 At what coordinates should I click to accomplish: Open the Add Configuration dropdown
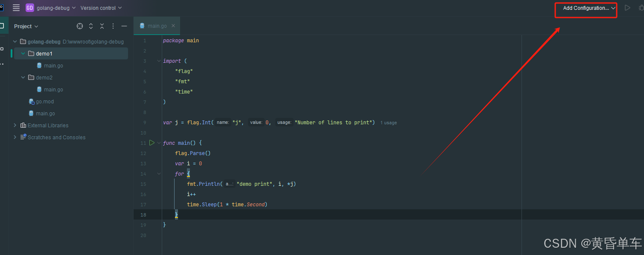tap(589, 8)
